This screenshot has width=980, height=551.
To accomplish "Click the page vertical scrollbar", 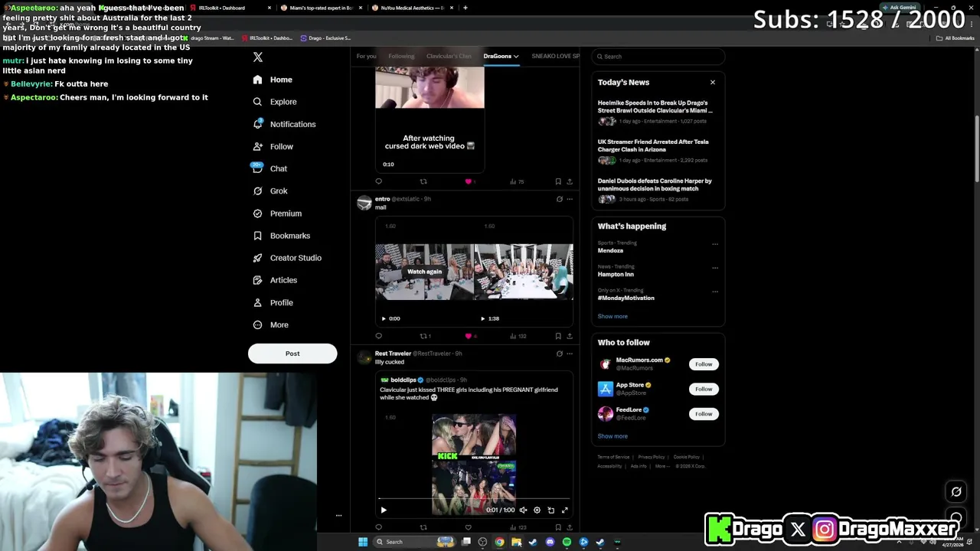I will (x=977, y=149).
